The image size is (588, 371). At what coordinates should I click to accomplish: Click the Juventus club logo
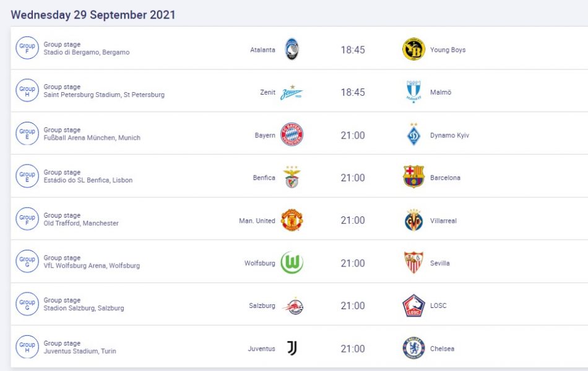pyautogui.click(x=292, y=348)
